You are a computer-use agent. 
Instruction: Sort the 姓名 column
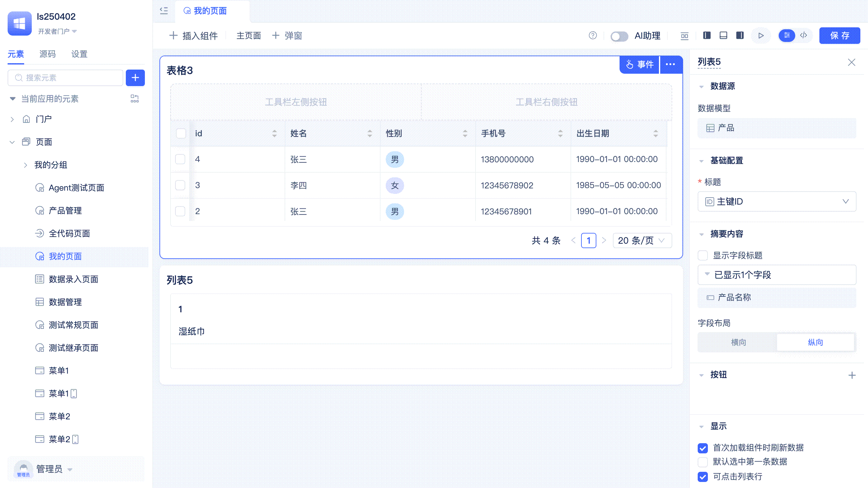pos(370,133)
